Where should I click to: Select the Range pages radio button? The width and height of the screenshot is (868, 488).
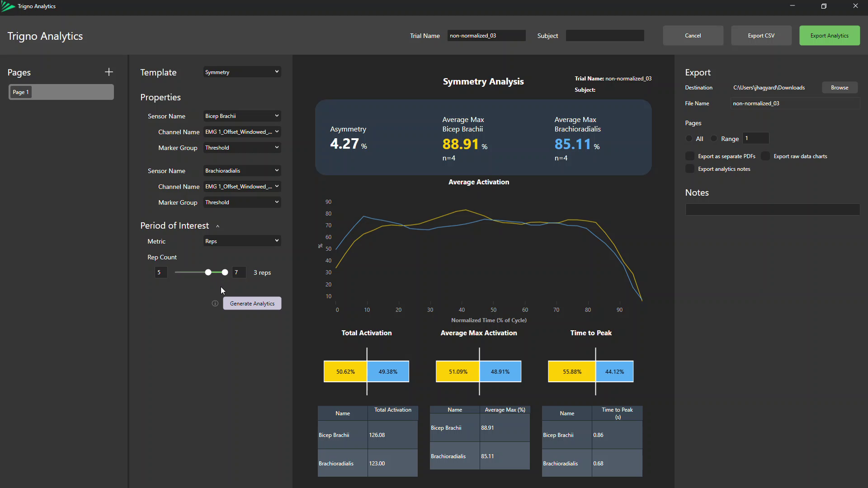click(714, 139)
